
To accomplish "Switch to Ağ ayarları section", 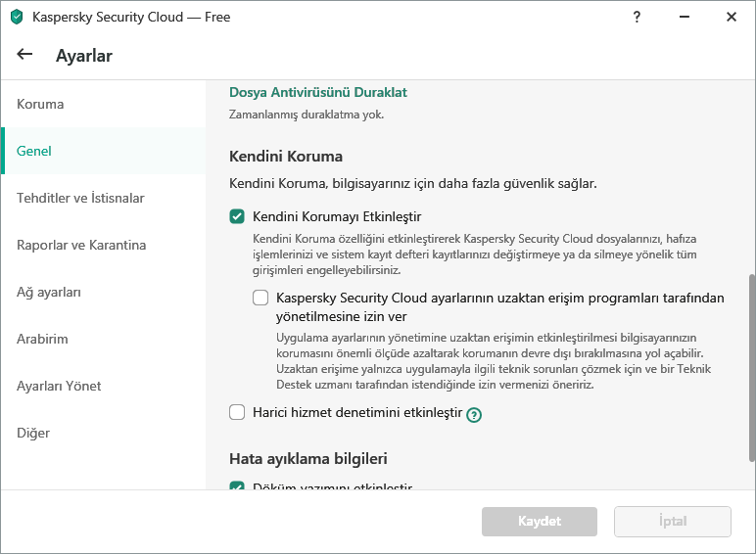I will (x=49, y=292).
